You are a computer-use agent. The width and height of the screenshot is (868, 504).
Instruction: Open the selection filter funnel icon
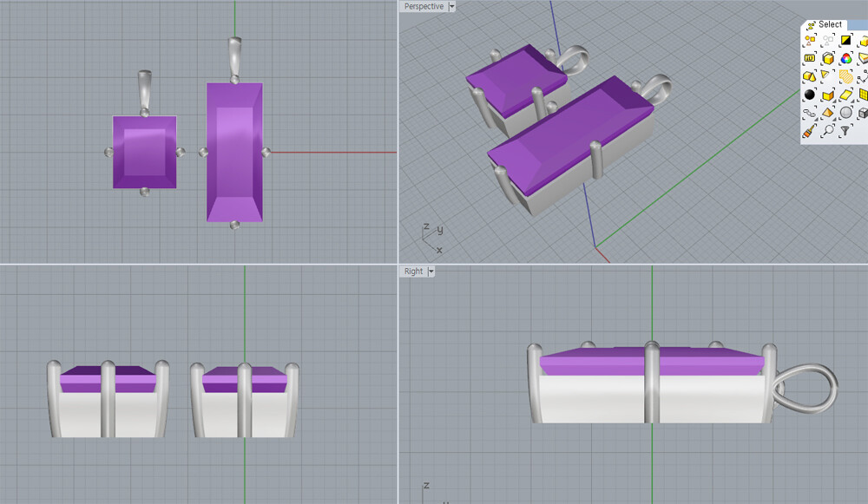point(845,131)
